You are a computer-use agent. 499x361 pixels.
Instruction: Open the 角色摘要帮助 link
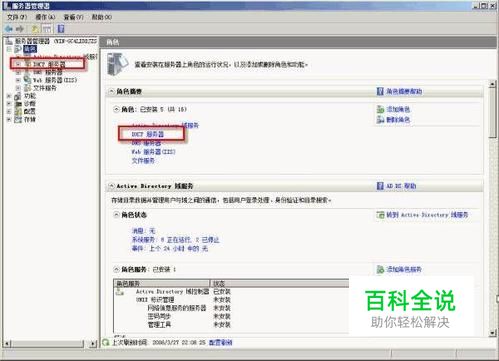coord(404,91)
